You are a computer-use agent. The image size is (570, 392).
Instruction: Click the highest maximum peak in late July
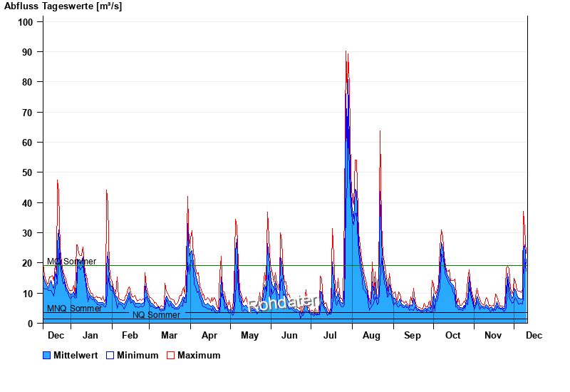click(x=346, y=52)
